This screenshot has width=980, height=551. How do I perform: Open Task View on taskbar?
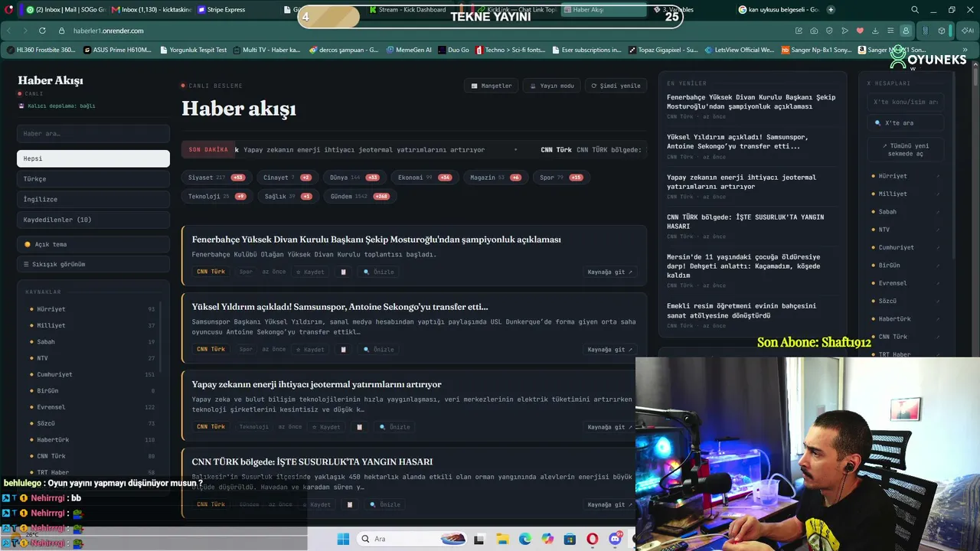479,539
